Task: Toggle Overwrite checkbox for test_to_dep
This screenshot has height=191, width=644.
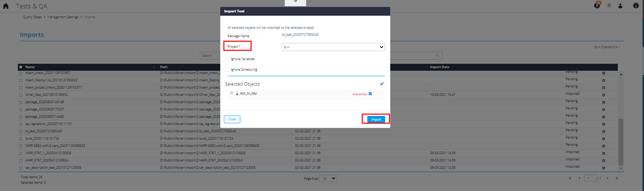Action: [x=370, y=93]
